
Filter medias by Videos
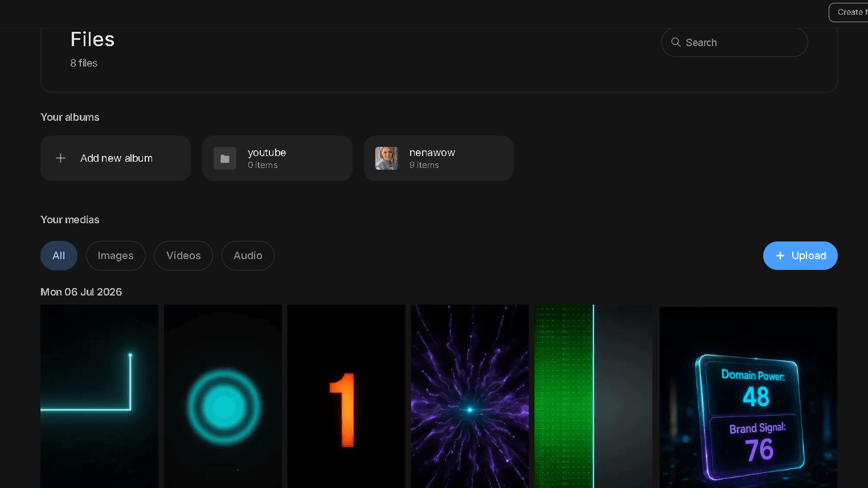tap(183, 256)
